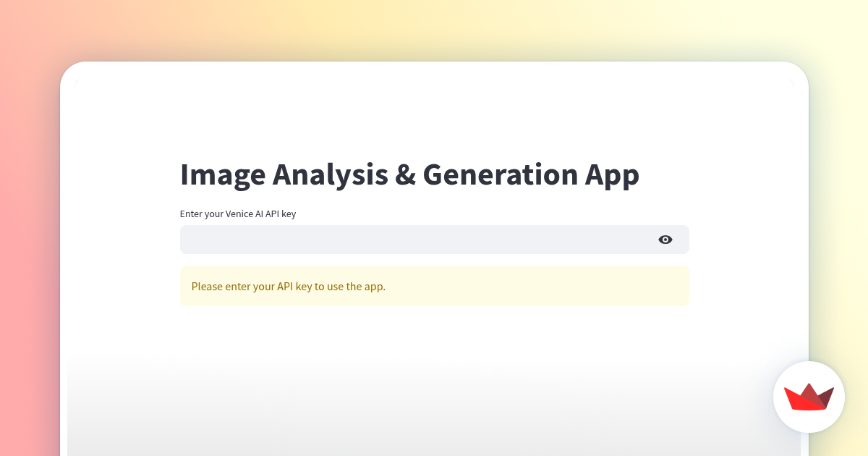Click the "Image Analysis & Generation App" heading
The image size is (868, 456).
point(409,175)
